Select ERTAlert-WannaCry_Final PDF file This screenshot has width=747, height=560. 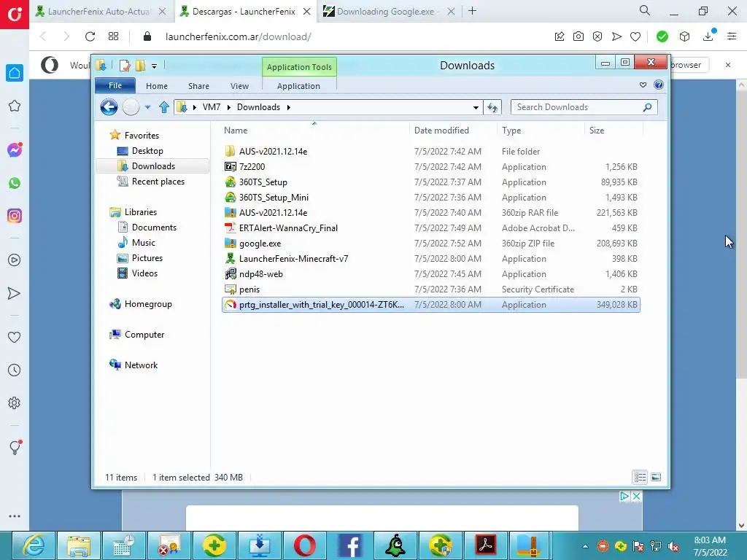(431, 228)
